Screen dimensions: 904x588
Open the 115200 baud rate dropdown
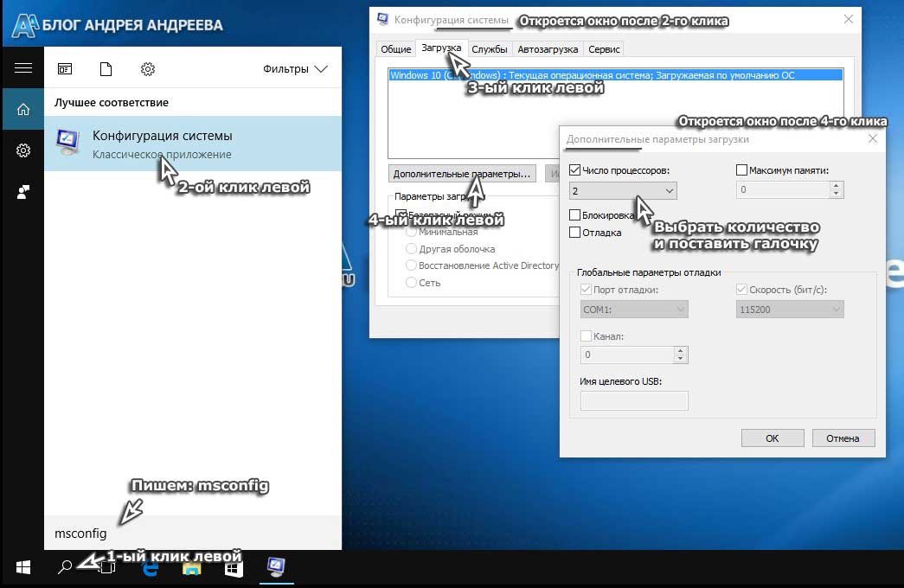(x=790, y=310)
